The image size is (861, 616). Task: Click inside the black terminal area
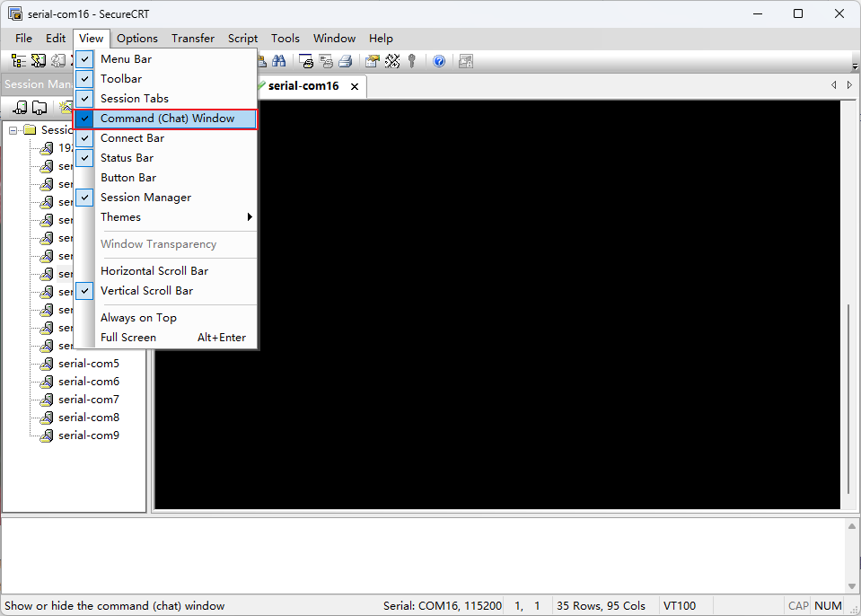click(497, 304)
